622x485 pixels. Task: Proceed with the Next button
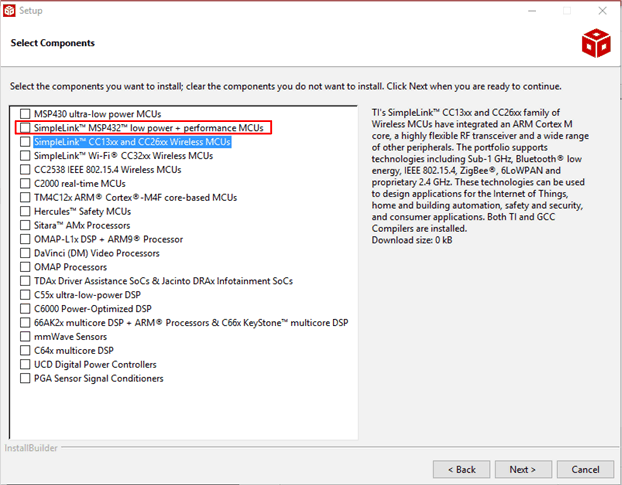click(x=523, y=470)
